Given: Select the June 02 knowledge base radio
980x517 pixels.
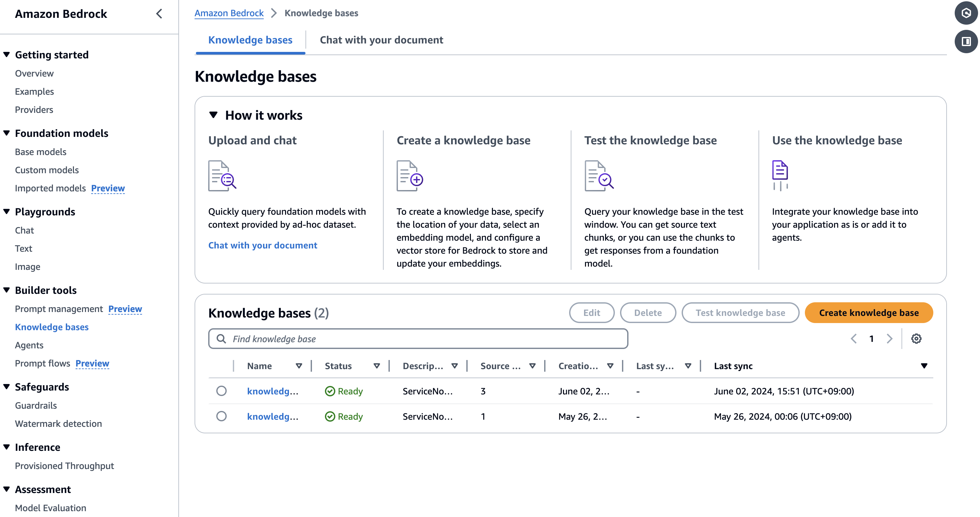Looking at the screenshot, I should click(x=221, y=391).
